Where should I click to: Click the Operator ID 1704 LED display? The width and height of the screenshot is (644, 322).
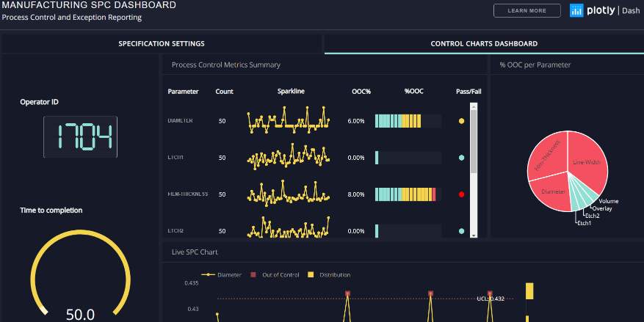[x=81, y=137]
